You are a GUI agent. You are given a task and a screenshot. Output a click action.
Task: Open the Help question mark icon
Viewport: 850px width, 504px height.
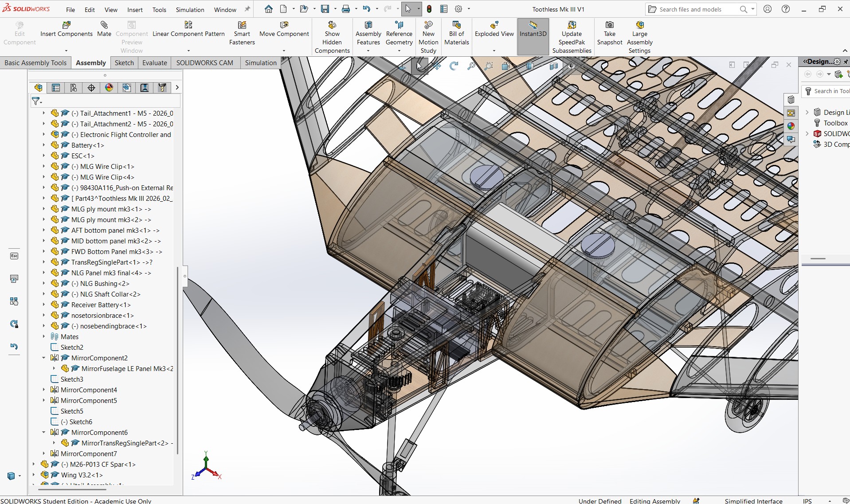(786, 9)
